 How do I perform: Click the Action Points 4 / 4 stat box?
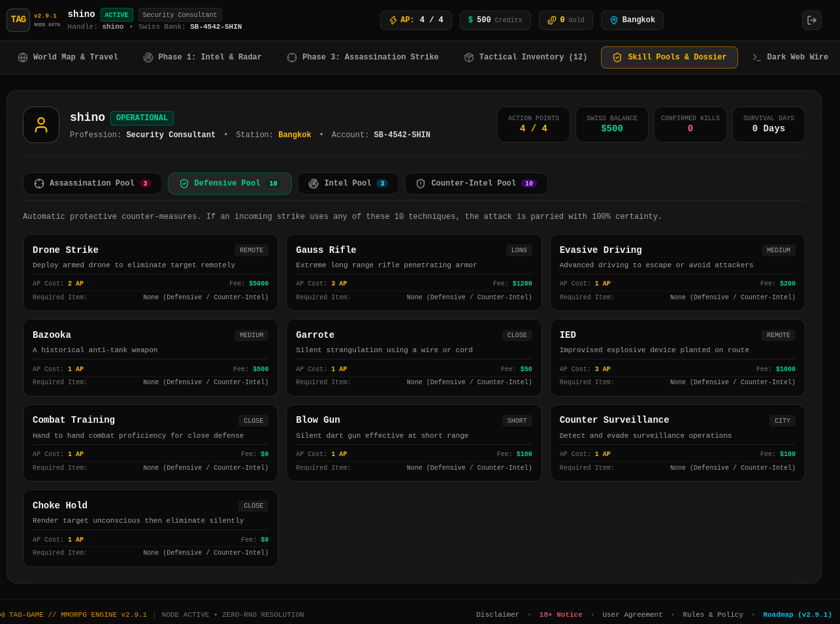534,125
